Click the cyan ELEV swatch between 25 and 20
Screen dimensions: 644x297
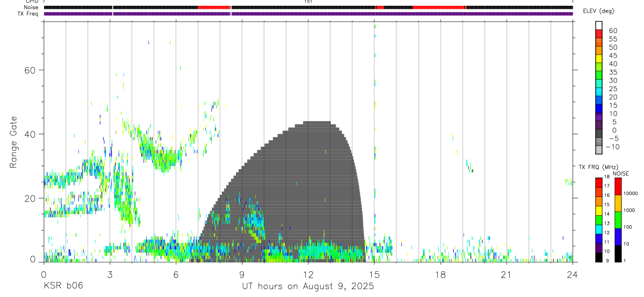(x=599, y=92)
